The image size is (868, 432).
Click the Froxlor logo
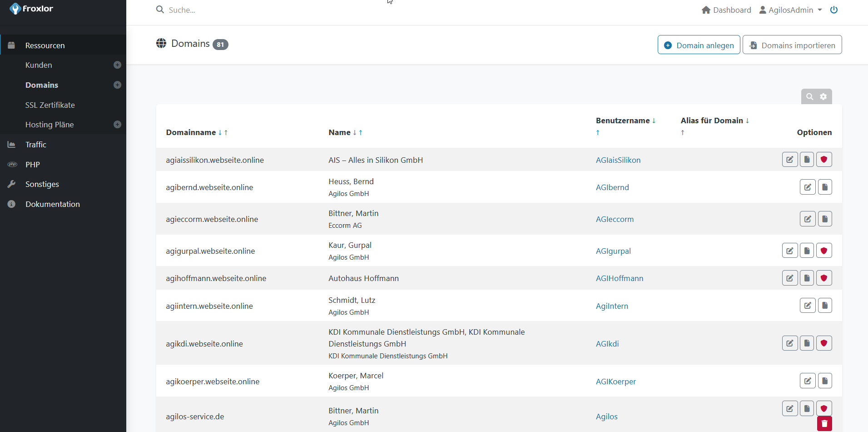click(x=31, y=9)
